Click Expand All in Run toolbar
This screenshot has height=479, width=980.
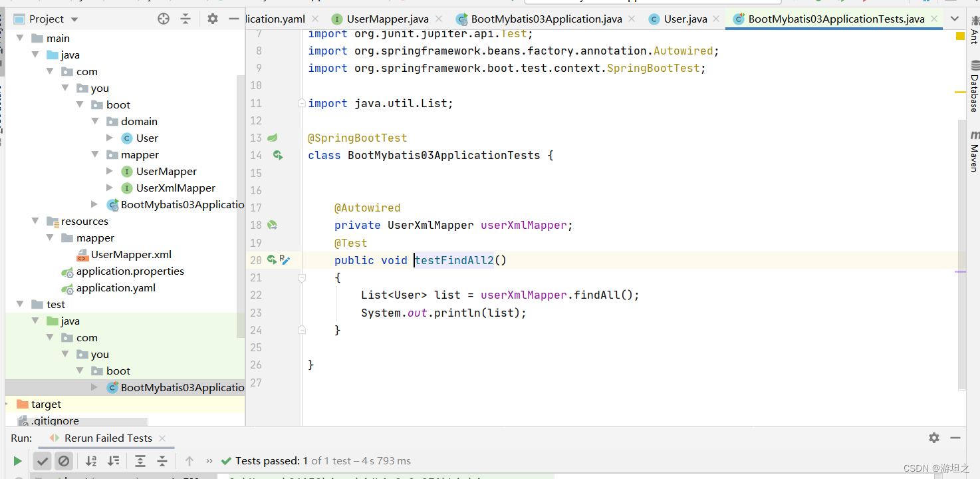click(140, 461)
